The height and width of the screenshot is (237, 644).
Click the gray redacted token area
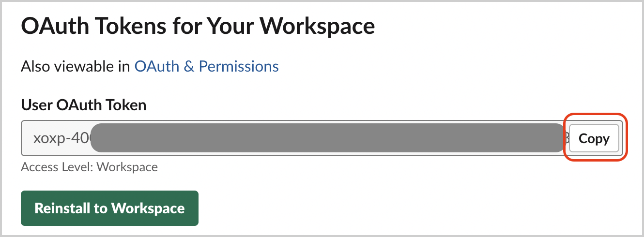coord(324,138)
